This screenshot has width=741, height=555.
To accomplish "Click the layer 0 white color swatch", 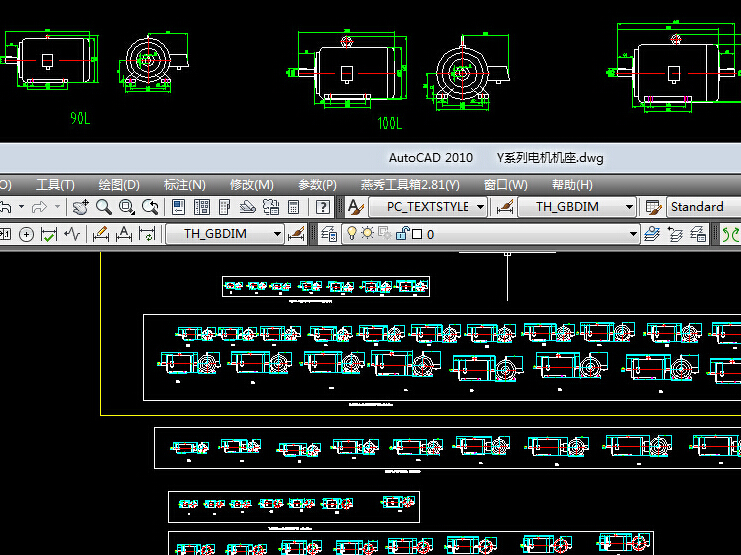I will tap(416, 234).
